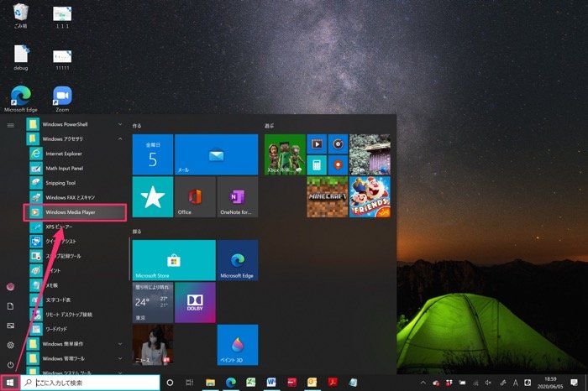The width and height of the screenshot is (588, 391).
Task: Collapse the Windows アクセサリ folder
Action: tap(75, 139)
